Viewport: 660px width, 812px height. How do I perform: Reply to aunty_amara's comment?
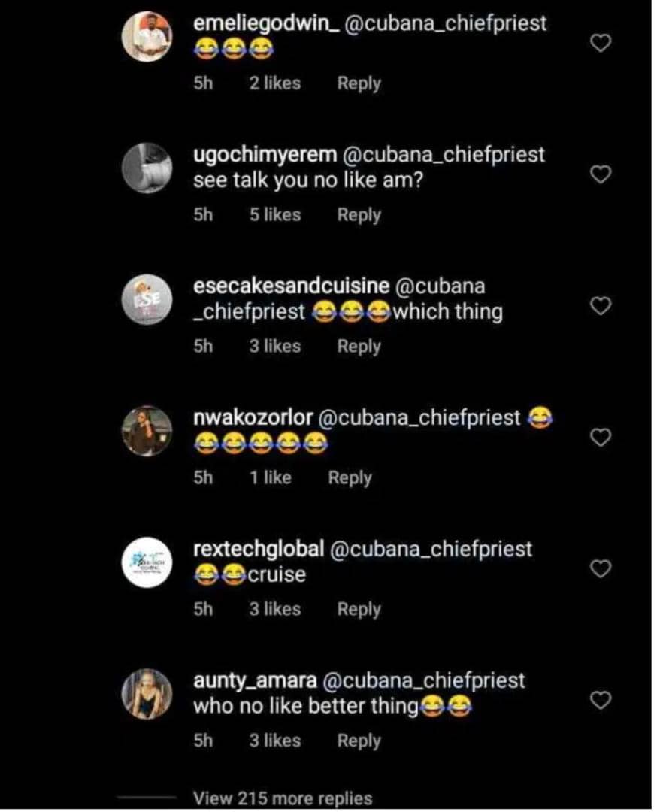point(359,741)
